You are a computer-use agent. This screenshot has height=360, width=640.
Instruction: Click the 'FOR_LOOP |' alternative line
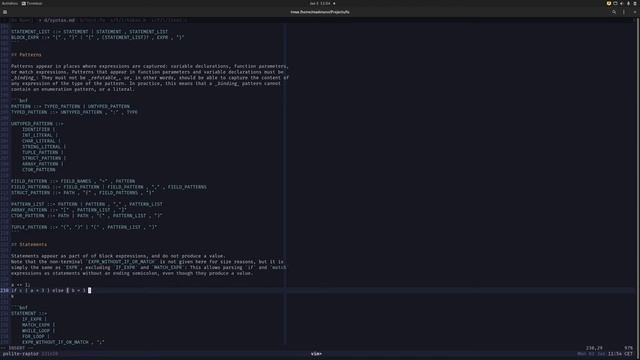[36, 336]
